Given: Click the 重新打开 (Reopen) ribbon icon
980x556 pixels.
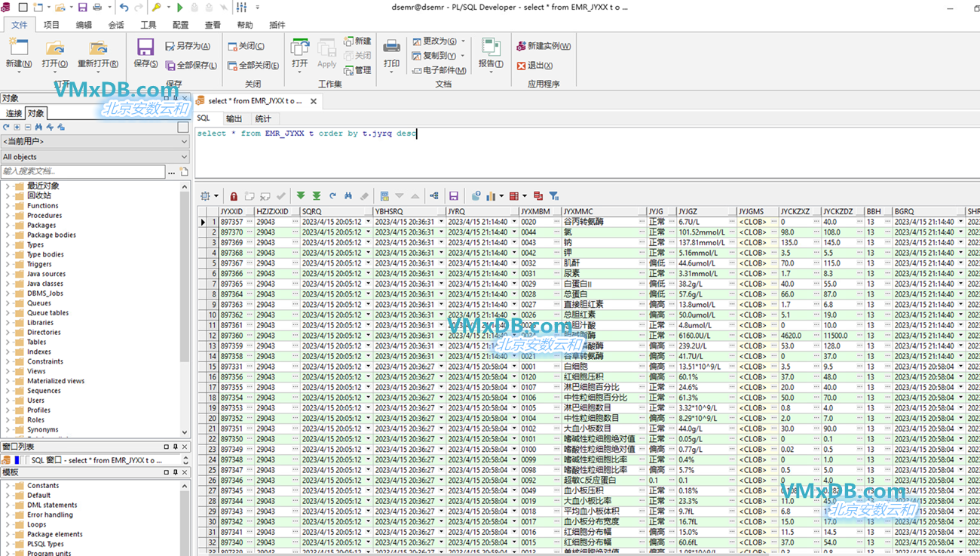Looking at the screenshot, I should tap(98, 48).
